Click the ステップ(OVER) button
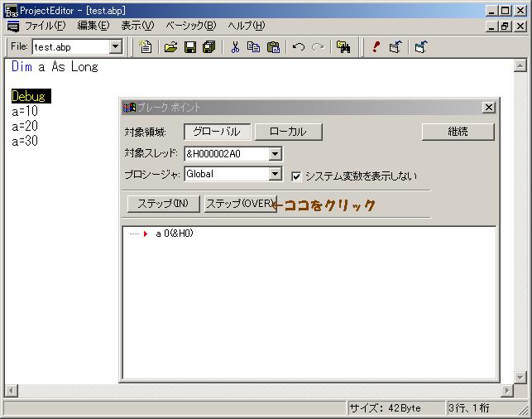 [241, 204]
